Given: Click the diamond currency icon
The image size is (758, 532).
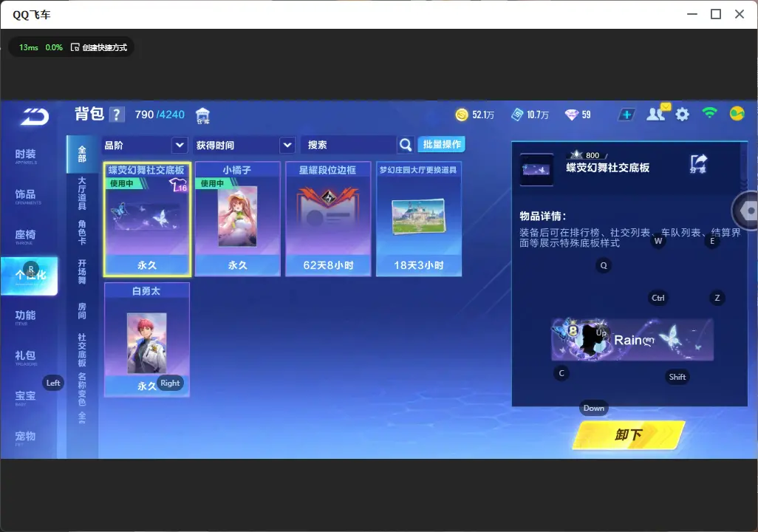Looking at the screenshot, I should (x=571, y=115).
